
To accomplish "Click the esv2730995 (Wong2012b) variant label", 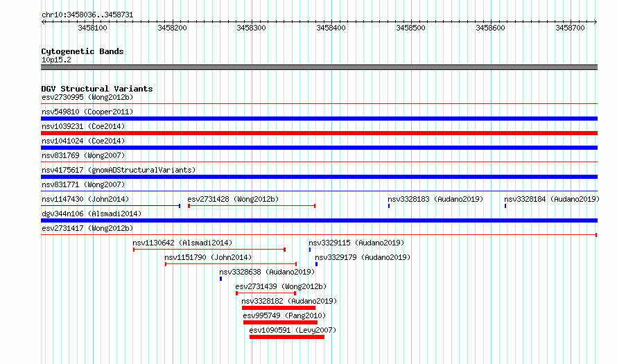I will pos(87,97).
